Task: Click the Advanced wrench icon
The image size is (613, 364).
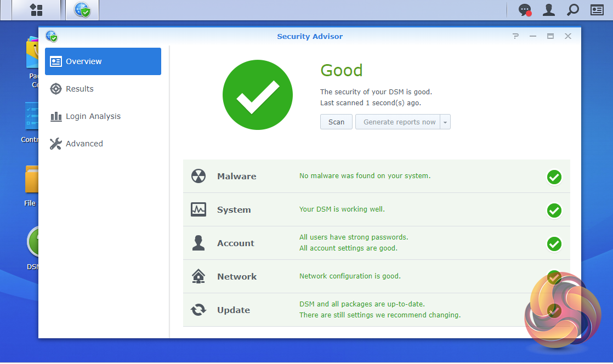Action: 56,144
